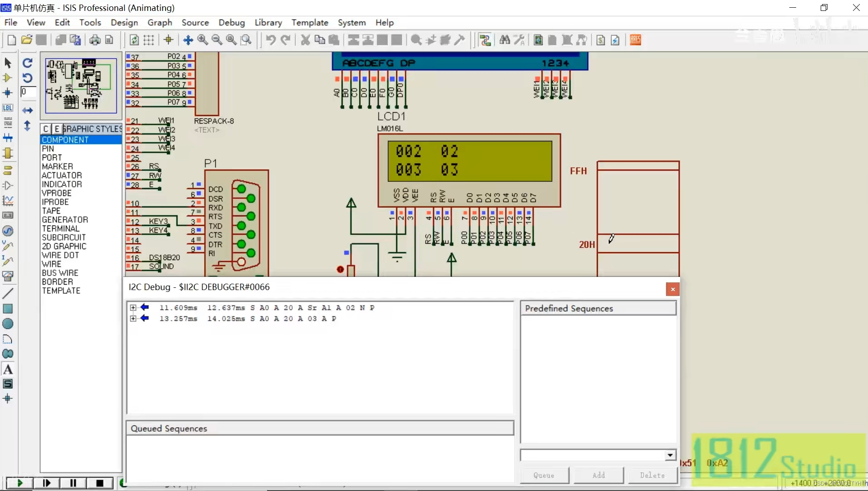
Task: Select the 2D Graphics Arc tool
Action: click(8, 339)
